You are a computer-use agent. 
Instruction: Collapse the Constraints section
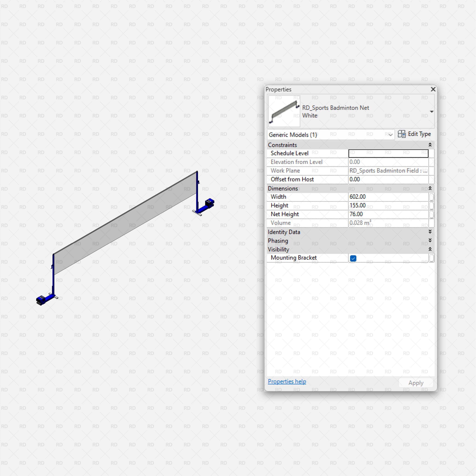tap(430, 145)
